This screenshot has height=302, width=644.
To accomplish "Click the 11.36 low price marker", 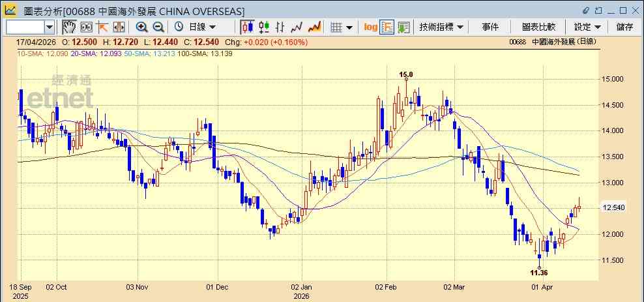I will coord(539,273).
